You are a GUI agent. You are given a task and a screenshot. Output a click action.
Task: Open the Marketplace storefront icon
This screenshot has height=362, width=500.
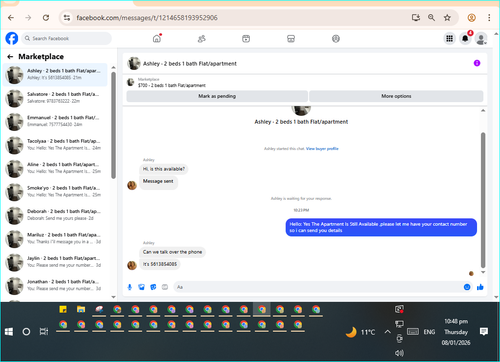point(291,39)
